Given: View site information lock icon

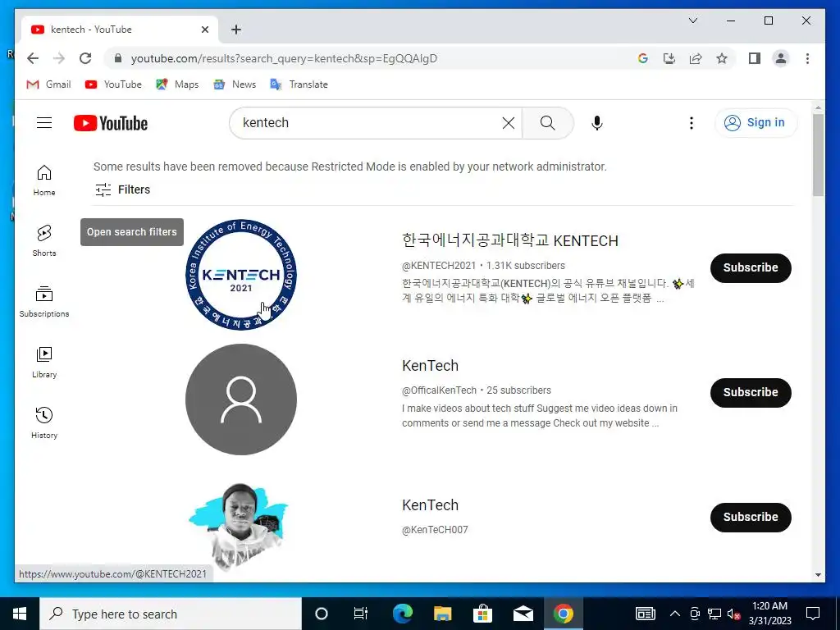Looking at the screenshot, I should coord(118,58).
